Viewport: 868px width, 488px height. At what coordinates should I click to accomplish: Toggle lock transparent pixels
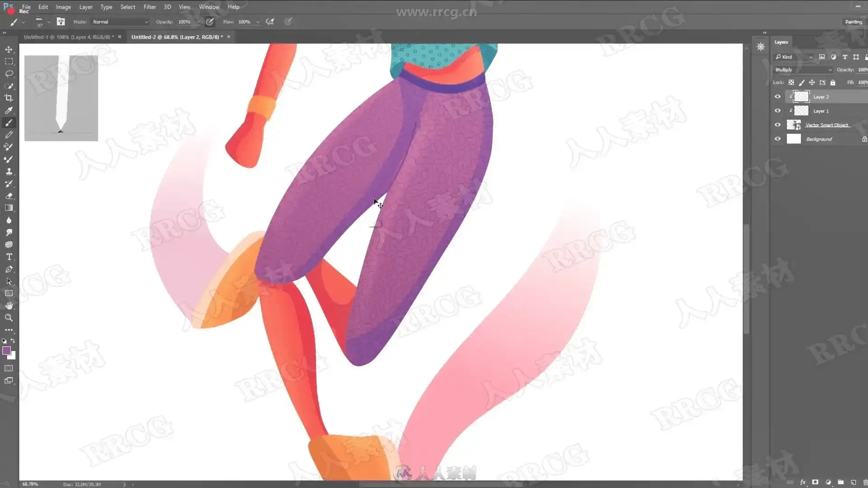791,82
